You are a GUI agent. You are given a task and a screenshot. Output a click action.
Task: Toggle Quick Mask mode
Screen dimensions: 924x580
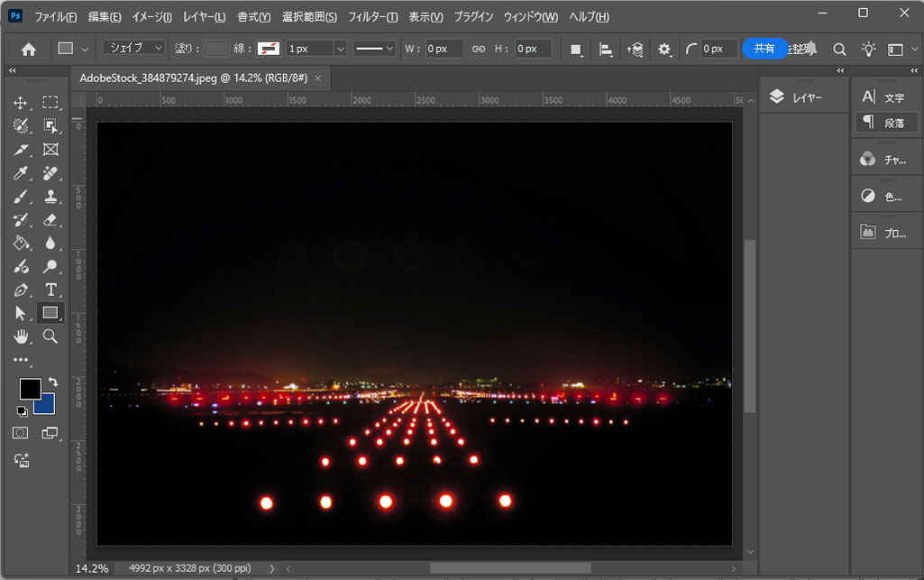[x=21, y=434]
